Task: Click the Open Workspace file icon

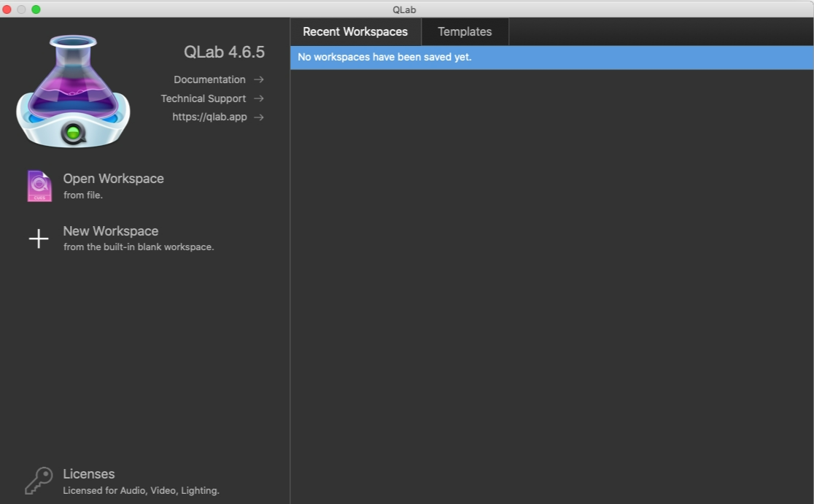Action: [x=39, y=186]
